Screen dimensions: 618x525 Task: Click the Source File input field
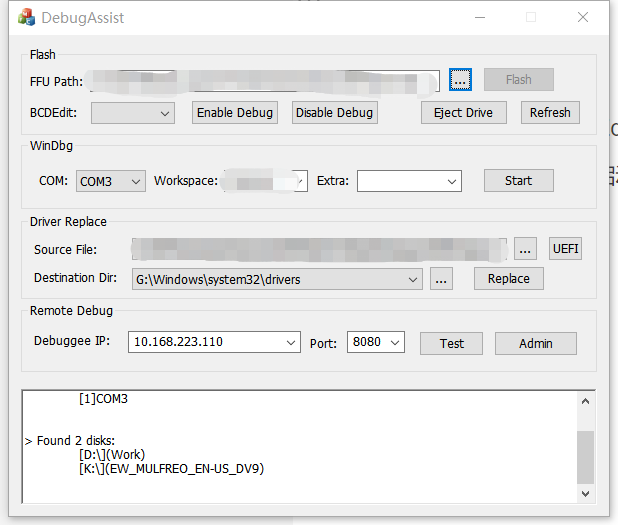pos(319,249)
